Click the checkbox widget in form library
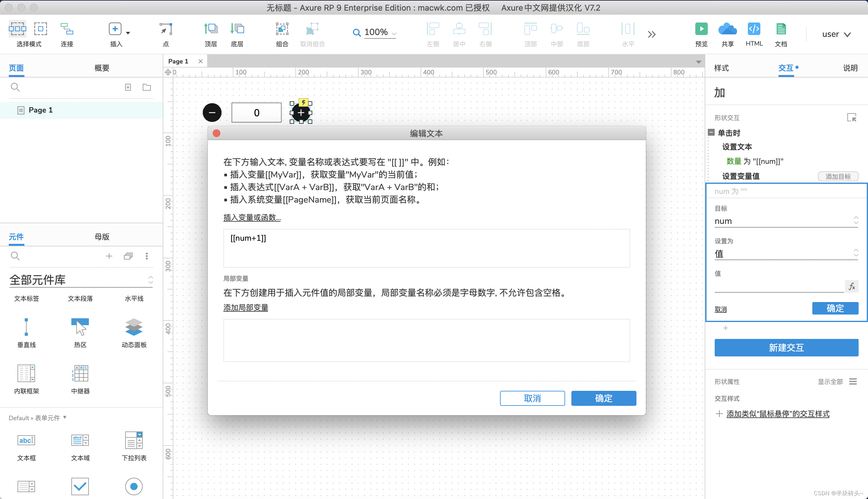This screenshot has height=499, width=868. [x=80, y=486]
